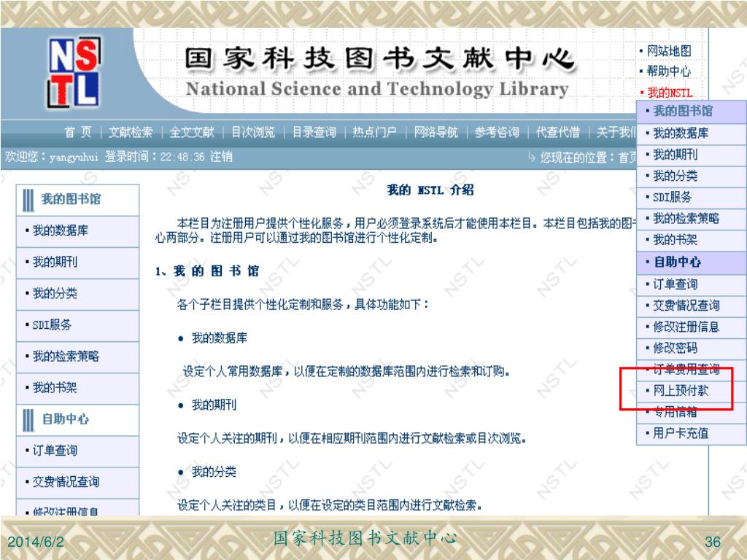Open SDI服务 in the sidebar

click(77, 325)
